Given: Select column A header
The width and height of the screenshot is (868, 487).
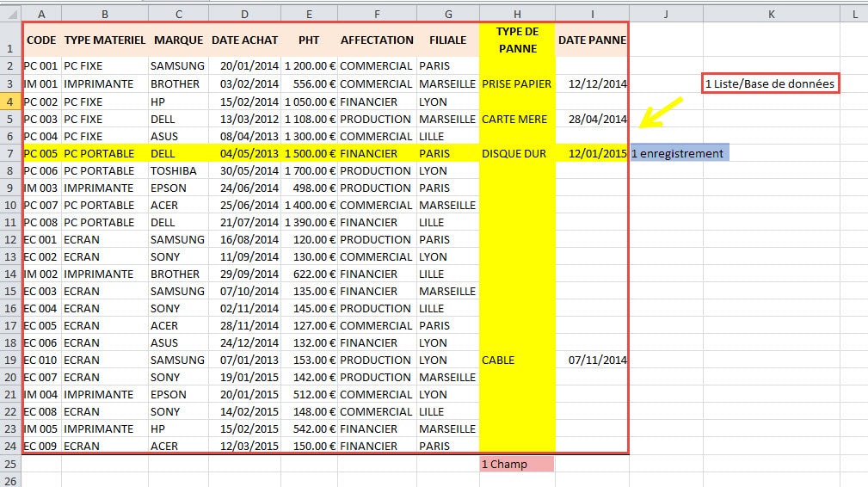Looking at the screenshot, I should click(x=41, y=15).
